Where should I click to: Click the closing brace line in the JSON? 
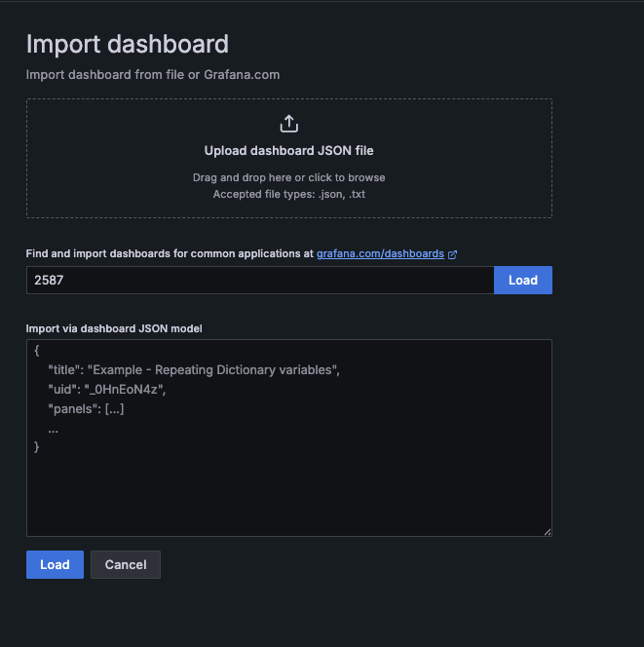[37, 447]
